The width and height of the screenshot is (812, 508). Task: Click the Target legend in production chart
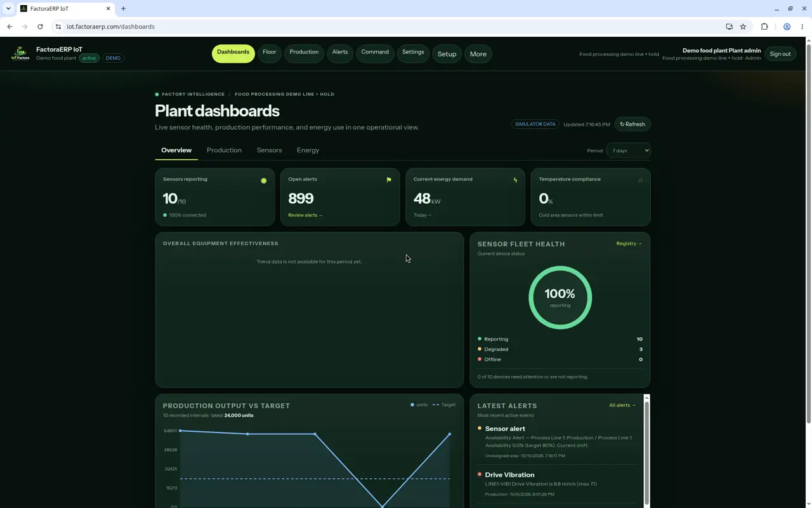(444, 405)
